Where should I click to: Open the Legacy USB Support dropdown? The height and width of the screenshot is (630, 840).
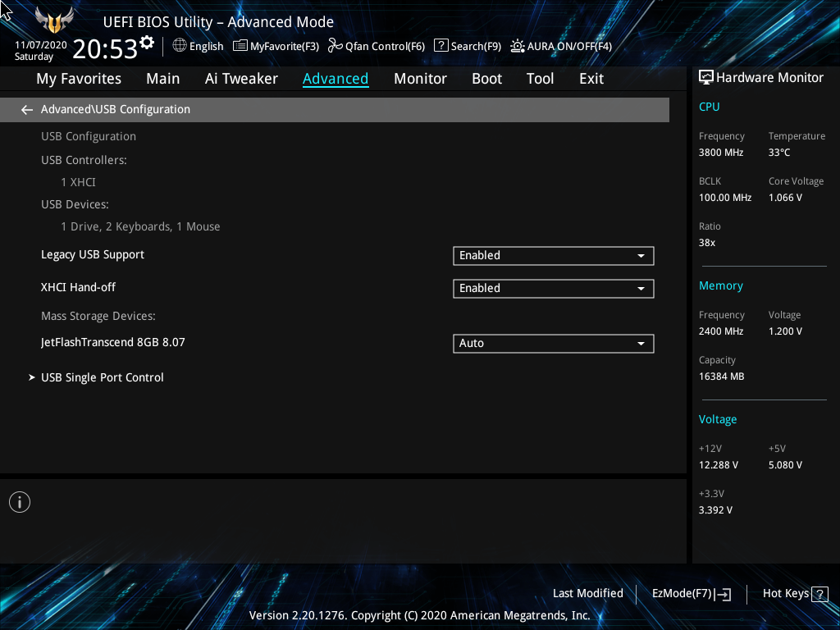(x=554, y=256)
